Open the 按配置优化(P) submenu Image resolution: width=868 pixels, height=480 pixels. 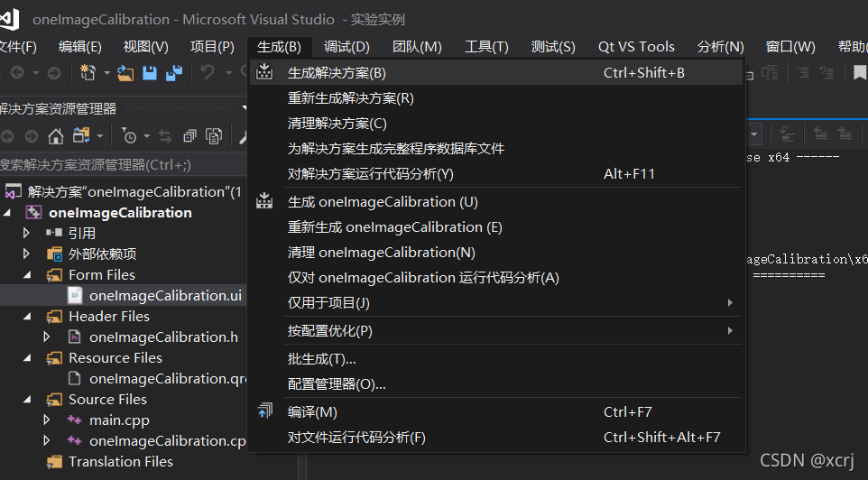[730, 330]
